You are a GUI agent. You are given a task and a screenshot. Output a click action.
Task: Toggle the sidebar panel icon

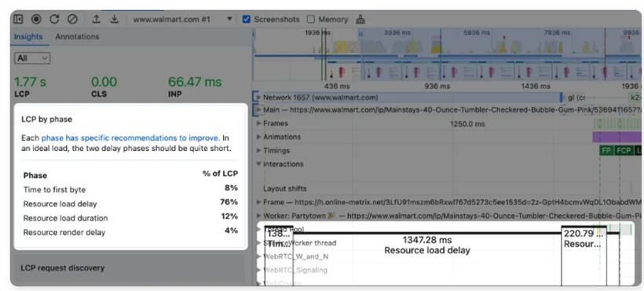point(19,20)
